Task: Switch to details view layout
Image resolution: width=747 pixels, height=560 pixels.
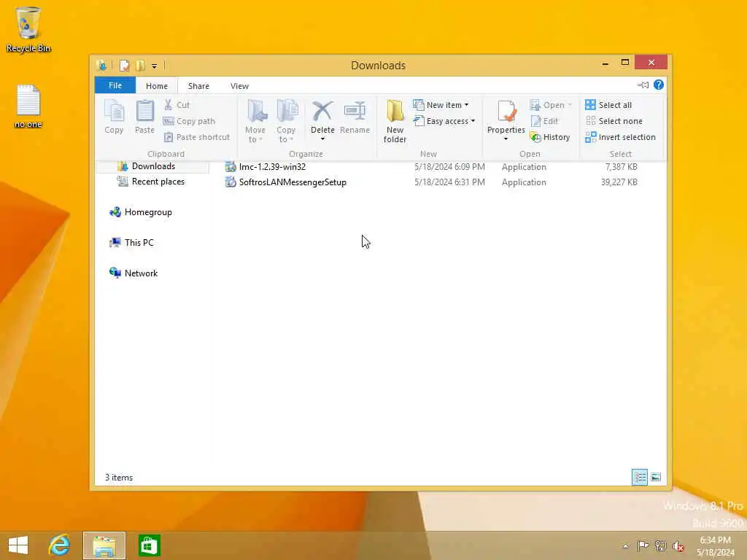Action: coord(639,477)
